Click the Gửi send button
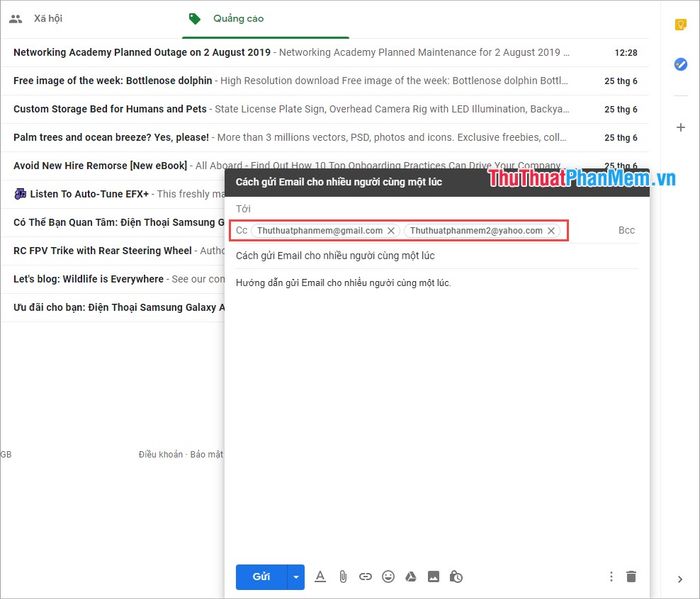Viewport: 700px width, 599px height. (x=261, y=577)
